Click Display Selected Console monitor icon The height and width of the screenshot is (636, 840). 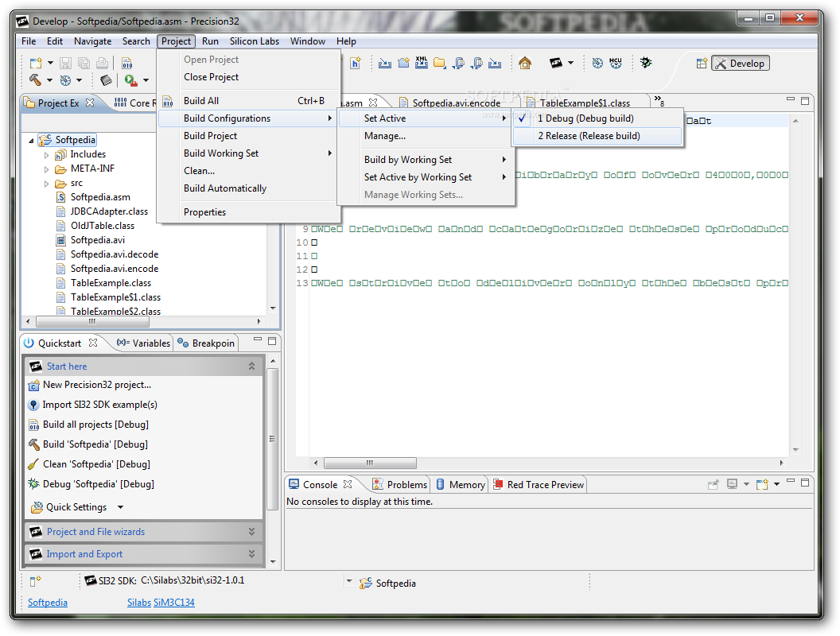(x=733, y=484)
